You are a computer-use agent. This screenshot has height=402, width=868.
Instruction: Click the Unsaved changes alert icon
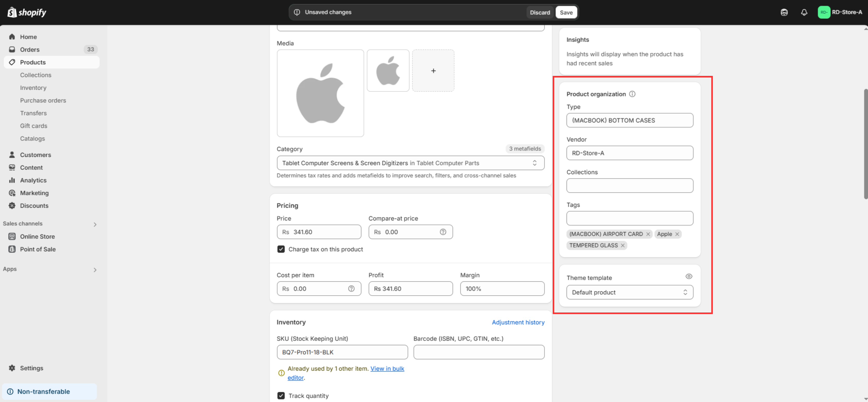click(297, 12)
